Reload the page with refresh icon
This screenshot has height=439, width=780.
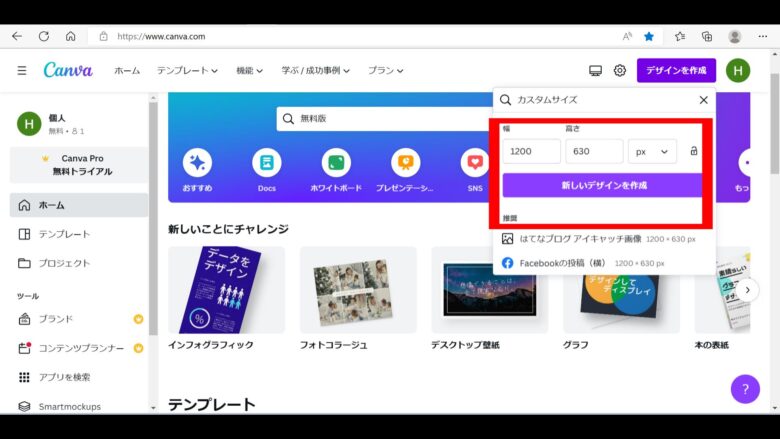(x=44, y=36)
